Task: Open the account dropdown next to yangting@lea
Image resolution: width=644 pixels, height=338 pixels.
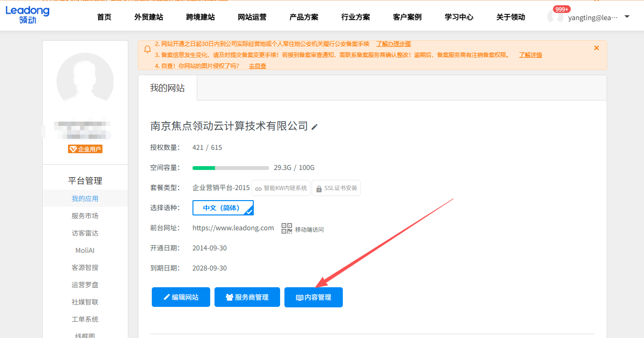Action: coord(627,16)
